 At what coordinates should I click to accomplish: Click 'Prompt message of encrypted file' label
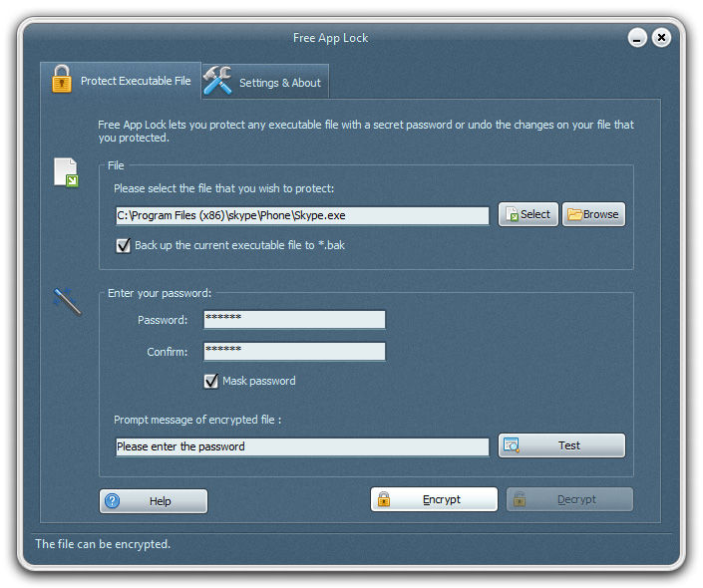(x=197, y=420)
